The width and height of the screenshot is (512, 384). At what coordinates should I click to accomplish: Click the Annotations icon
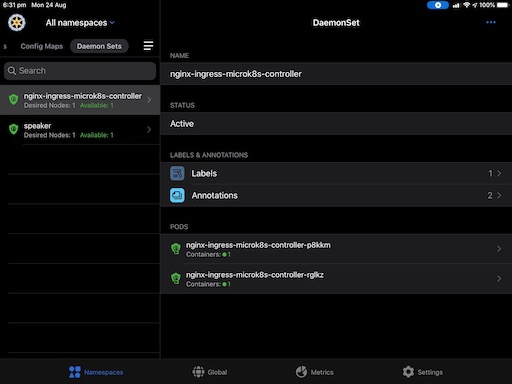pyautogui.click(x=177, y=195)
